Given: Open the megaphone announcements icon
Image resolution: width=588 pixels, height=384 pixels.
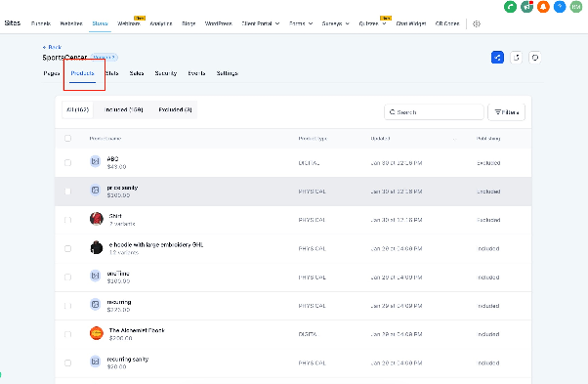Looking at the screenshot, I should coord(526,7).
